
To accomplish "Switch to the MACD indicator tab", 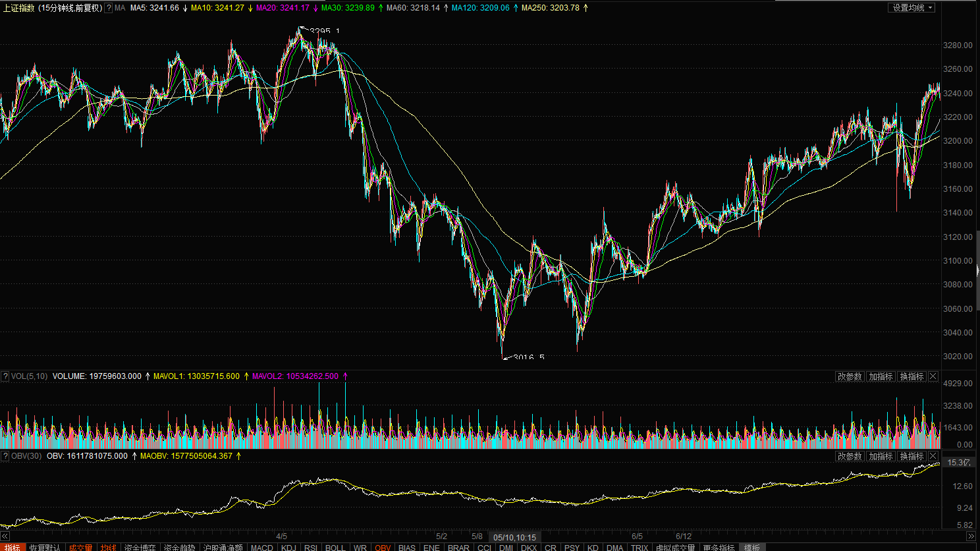I will click(x=261, y=547).
